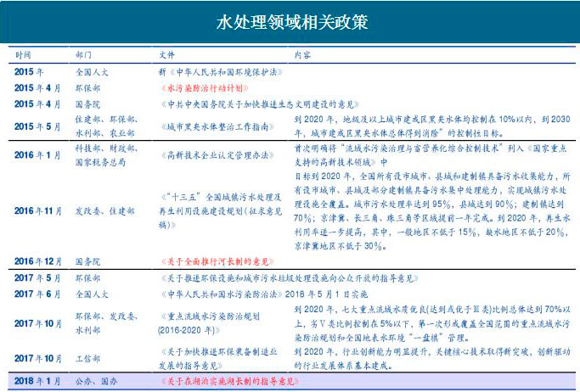Click the highlighted date cell 2018年1月
Image resolution: width=580 pixels, height=392 pixels.
tap(37, 381)
